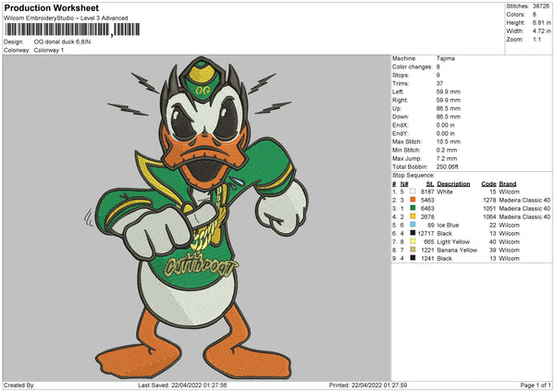
Task: Click the 'St.' column header
Action: [430, 184]
